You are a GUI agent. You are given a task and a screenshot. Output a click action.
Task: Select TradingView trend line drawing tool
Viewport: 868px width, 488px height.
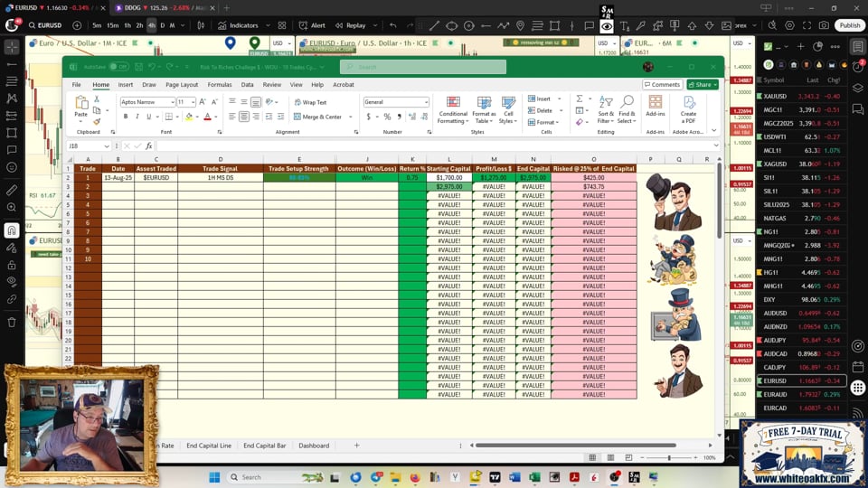pyautogui.click(x=435, y=25)
